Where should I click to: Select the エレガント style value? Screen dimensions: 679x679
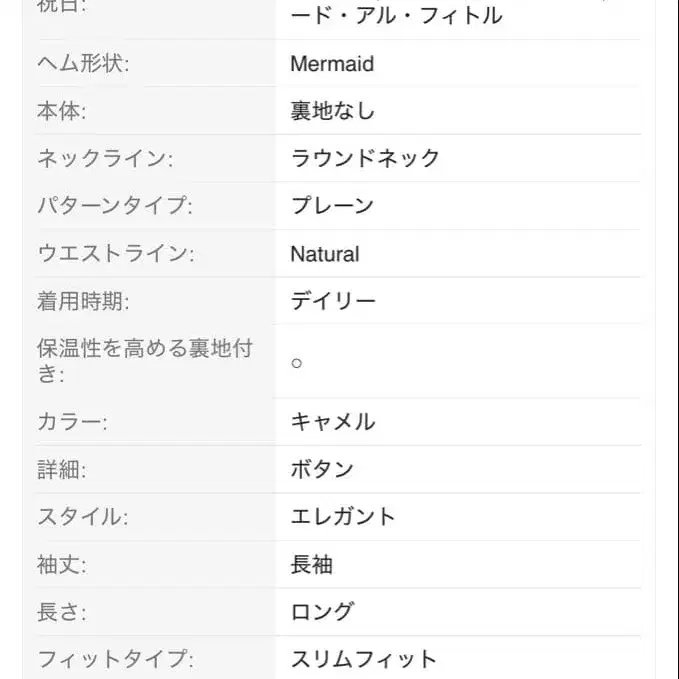pyautogui.click(x=343, y=517)
